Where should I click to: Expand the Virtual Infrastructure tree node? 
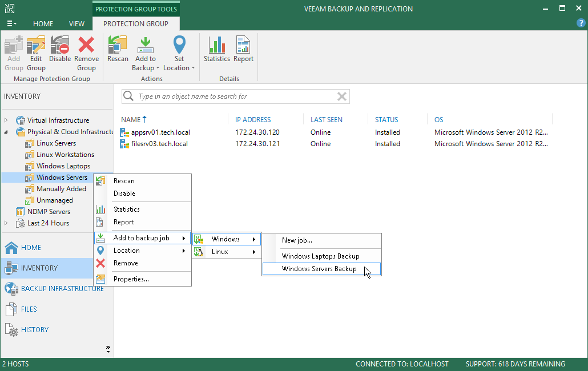6,120
